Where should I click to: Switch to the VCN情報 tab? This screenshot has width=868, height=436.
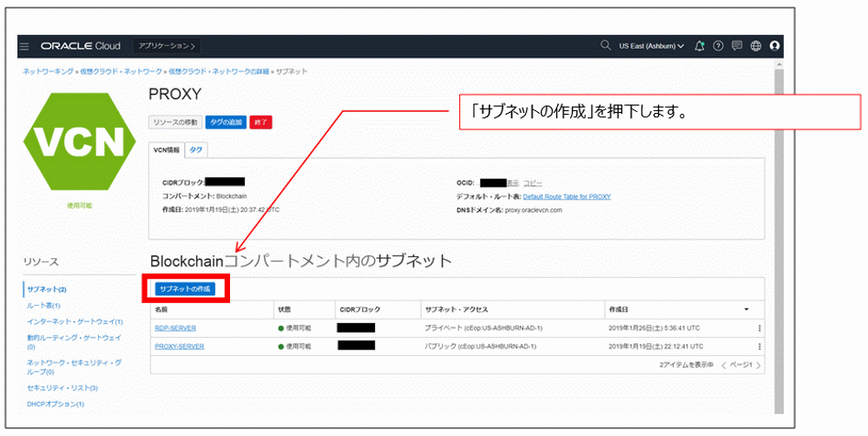167,150
